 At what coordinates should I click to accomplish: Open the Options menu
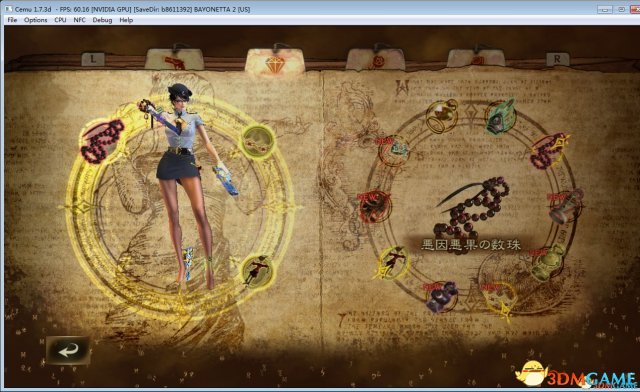pos(36,20)
